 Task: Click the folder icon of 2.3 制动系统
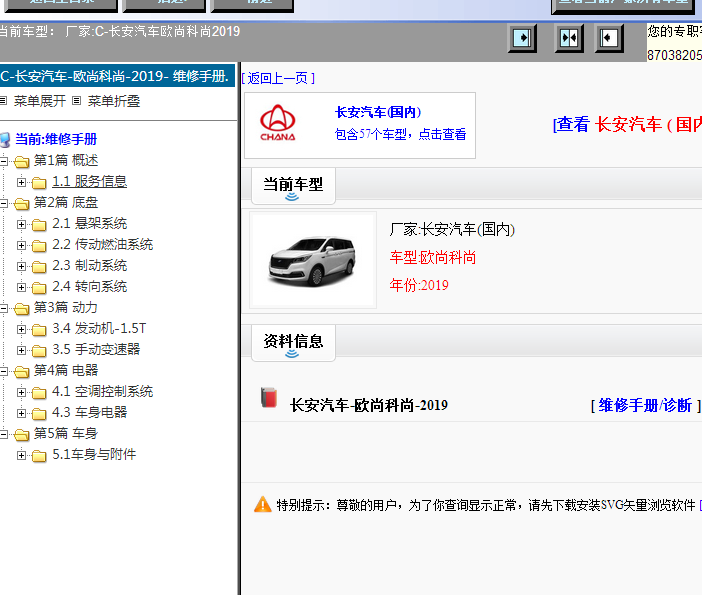(x=39, y=266)
